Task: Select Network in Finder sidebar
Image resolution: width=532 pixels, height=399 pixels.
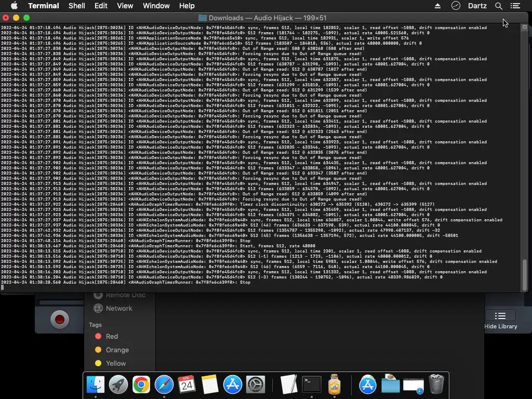Action: click(119, 308)
